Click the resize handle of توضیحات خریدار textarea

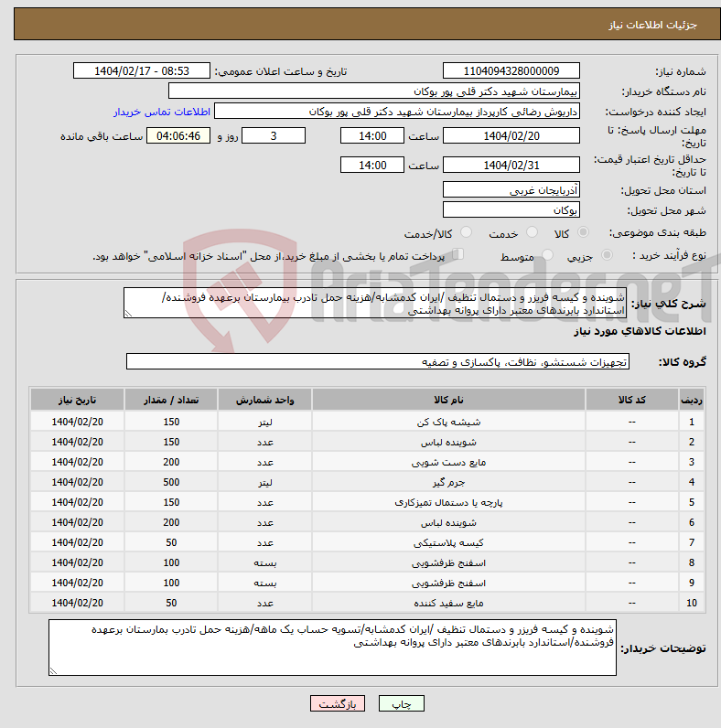pyautogui.click(x=53, y=671)
